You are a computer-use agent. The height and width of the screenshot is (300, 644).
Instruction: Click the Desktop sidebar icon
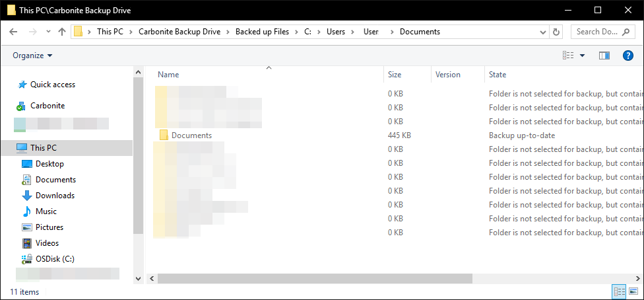point(26,164)
